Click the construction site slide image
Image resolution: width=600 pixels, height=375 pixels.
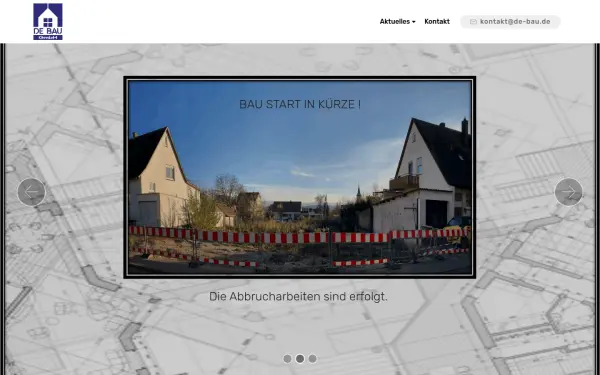point(300,177)
